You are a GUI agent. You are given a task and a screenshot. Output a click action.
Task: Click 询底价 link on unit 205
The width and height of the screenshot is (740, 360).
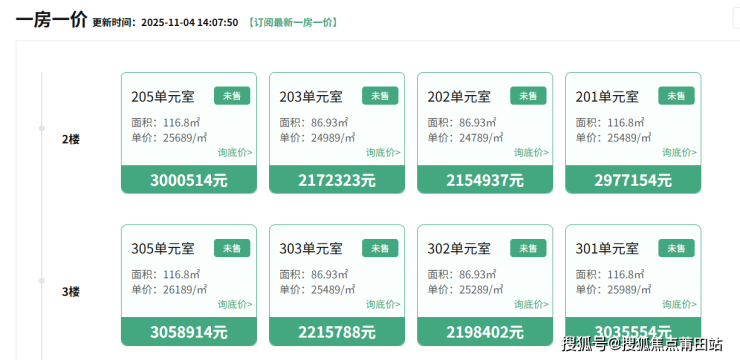click(235, 152)
